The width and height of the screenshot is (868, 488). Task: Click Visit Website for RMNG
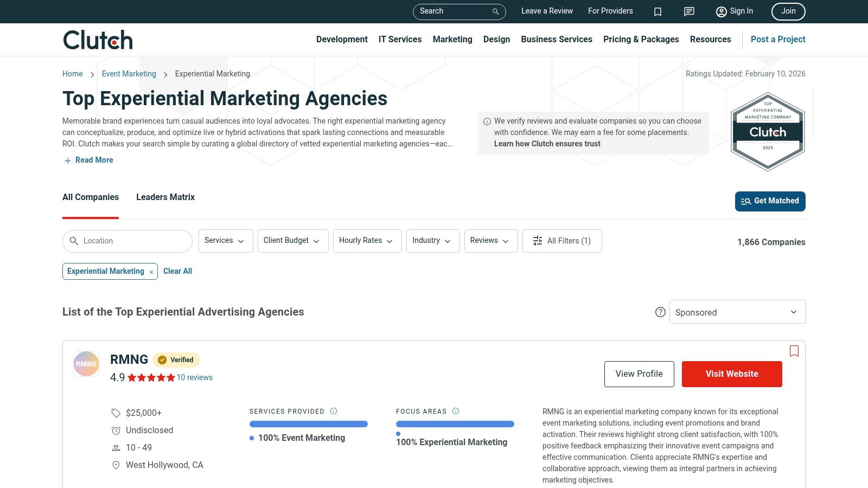point(731,374)
